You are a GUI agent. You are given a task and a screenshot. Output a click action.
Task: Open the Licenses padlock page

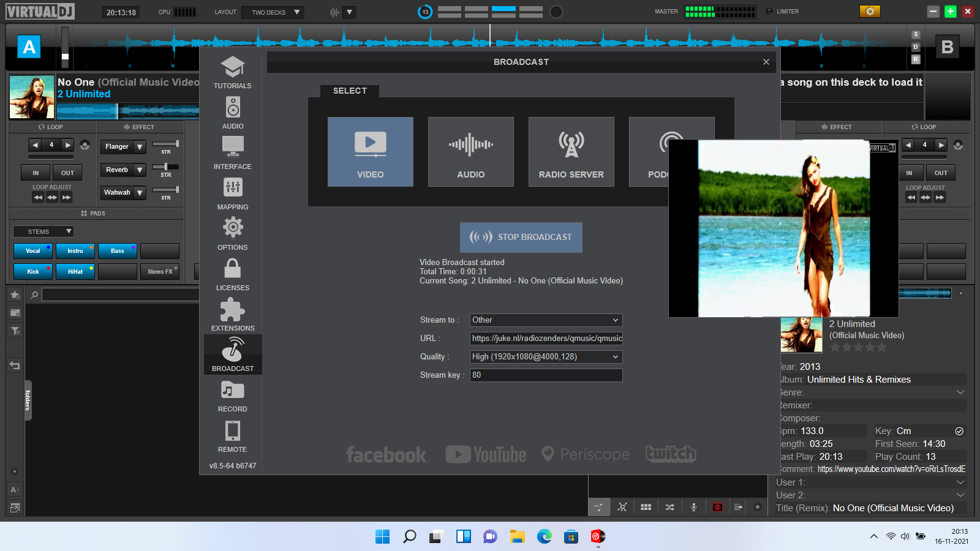[233, 274]
